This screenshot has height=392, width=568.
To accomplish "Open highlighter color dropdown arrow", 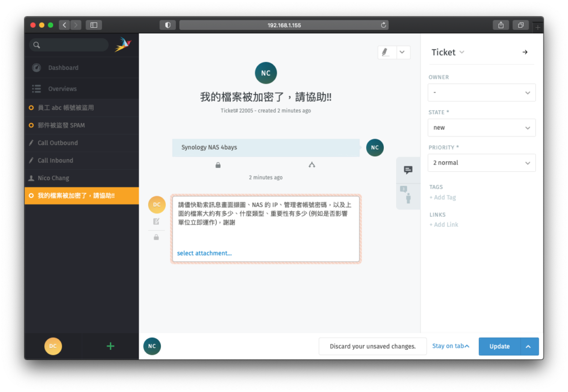I will tap(403, 52).
